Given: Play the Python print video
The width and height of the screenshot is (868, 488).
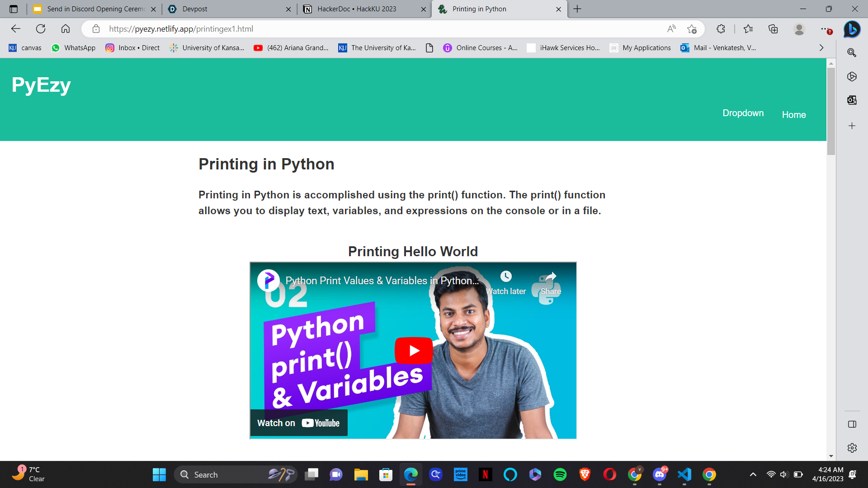Looking at the screenshot, I should [x=413, y=351].
